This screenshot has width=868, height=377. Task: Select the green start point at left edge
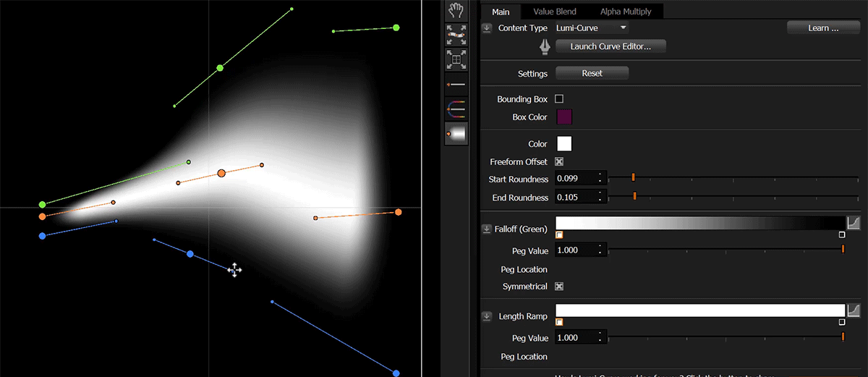43,205
